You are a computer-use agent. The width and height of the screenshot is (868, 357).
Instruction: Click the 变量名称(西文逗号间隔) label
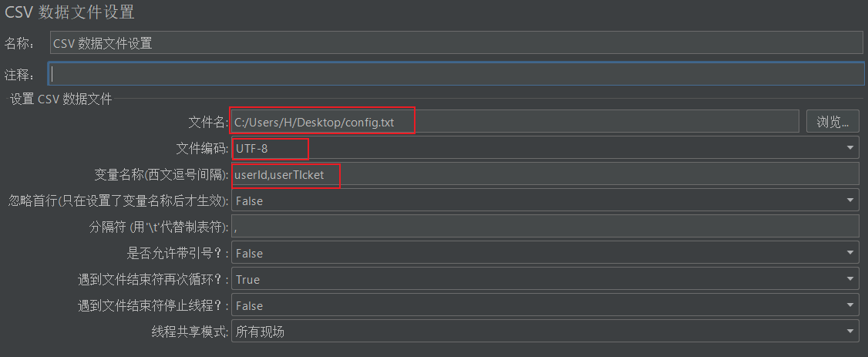[x=160, y=175]
